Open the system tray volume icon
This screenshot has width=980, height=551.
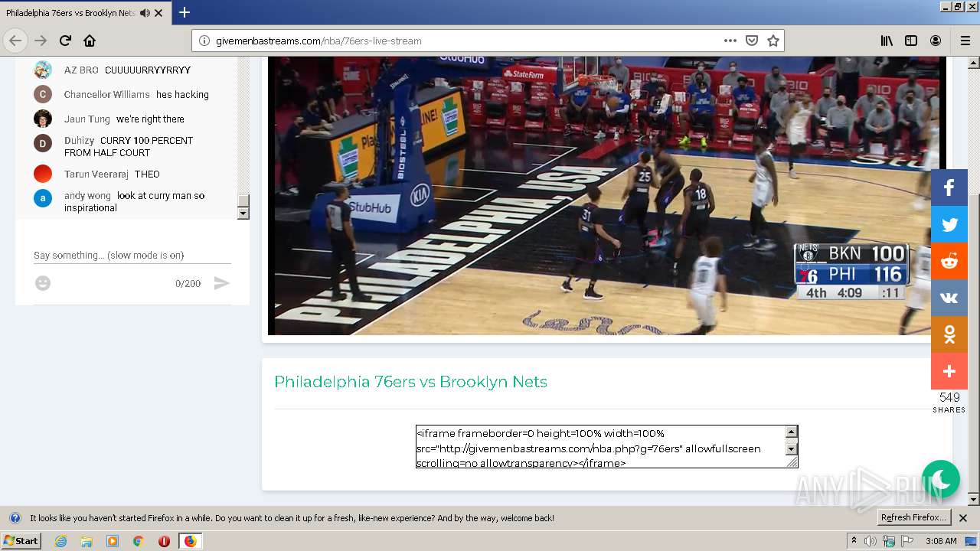click(x=871, y=541)
